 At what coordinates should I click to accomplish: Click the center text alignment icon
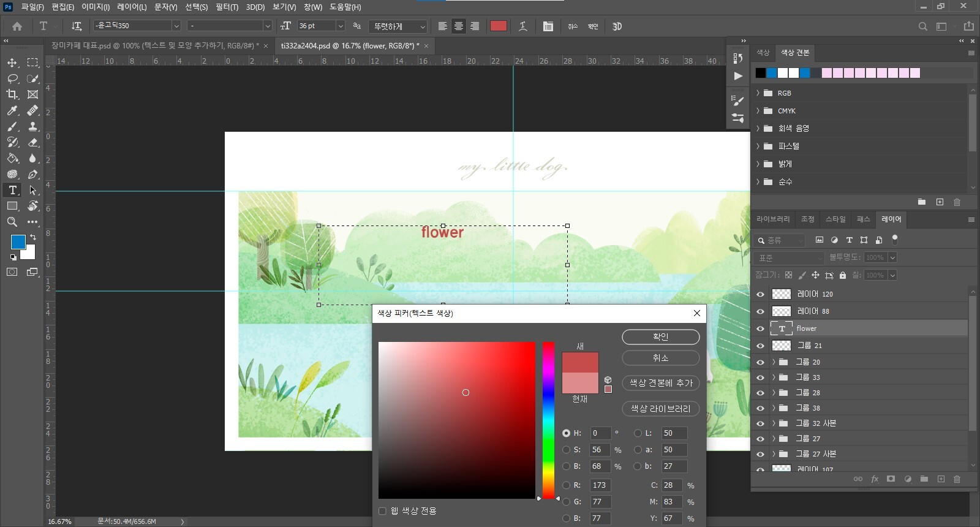click(458, 26)
